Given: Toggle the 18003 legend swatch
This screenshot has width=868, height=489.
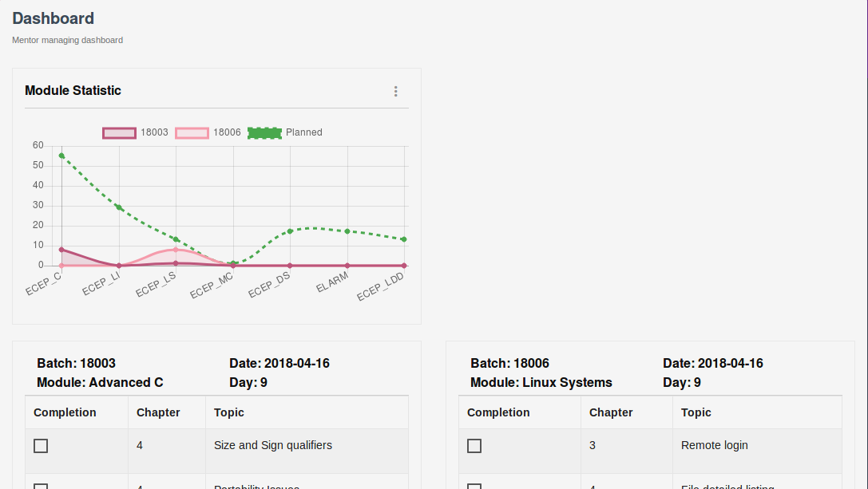Looking at the screenshot, I should point(120,132).
